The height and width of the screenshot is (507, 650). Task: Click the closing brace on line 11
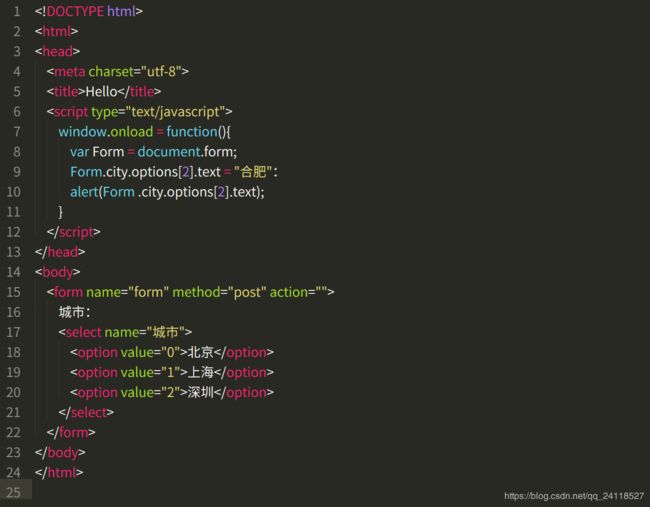[61, 212]
